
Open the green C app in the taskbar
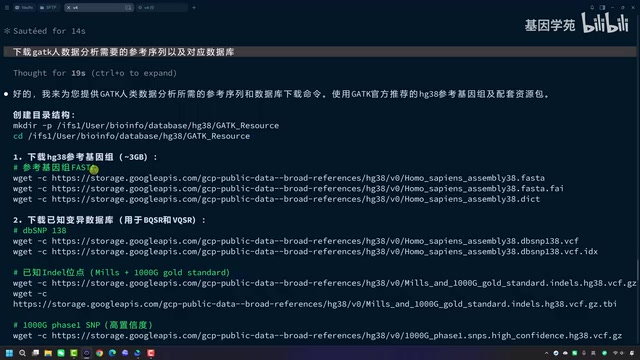click(x=74, y=353)
